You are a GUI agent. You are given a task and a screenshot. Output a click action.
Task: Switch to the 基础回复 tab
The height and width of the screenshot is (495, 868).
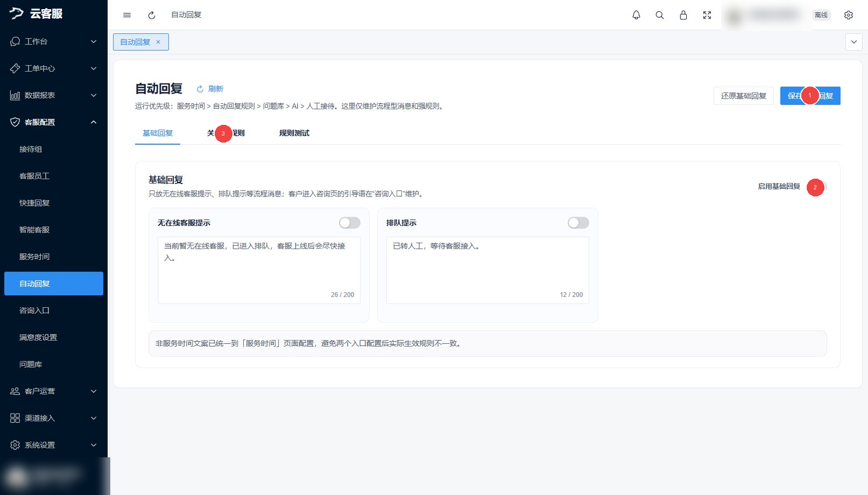click(x=158, y=133)
